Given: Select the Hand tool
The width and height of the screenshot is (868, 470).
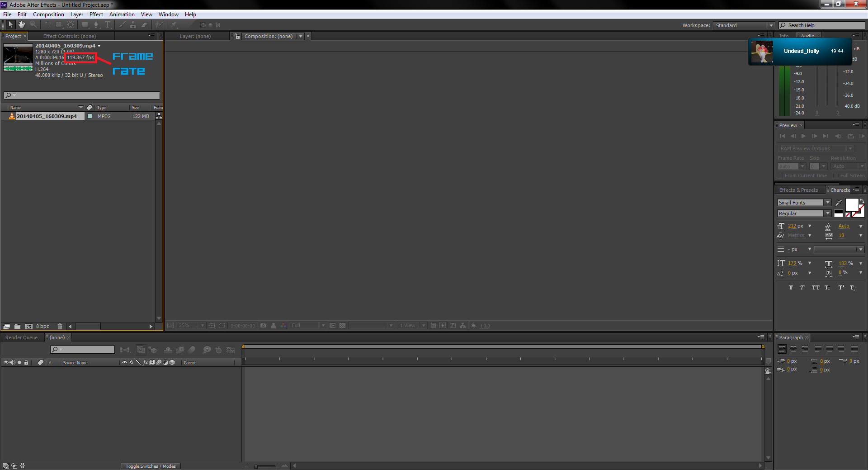Looking at the screenshot, I should click(x=22, y=25).
